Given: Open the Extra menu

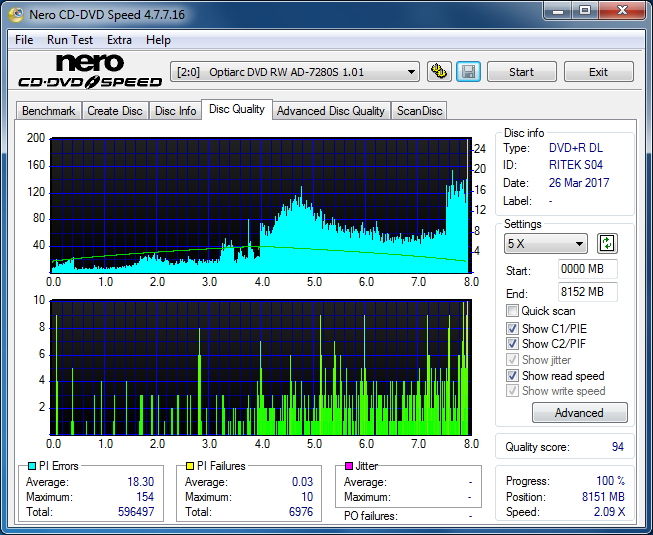Looking at the screenshot, I should [119, 40].
